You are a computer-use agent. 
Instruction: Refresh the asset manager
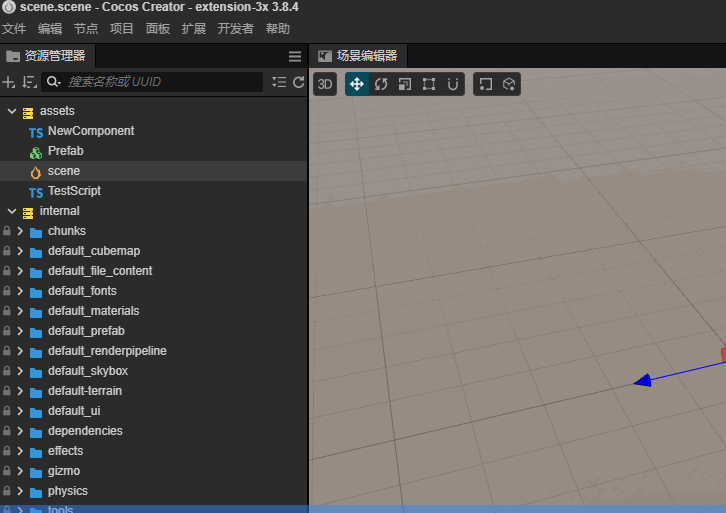pyautogui.click(x=299, y=82)
